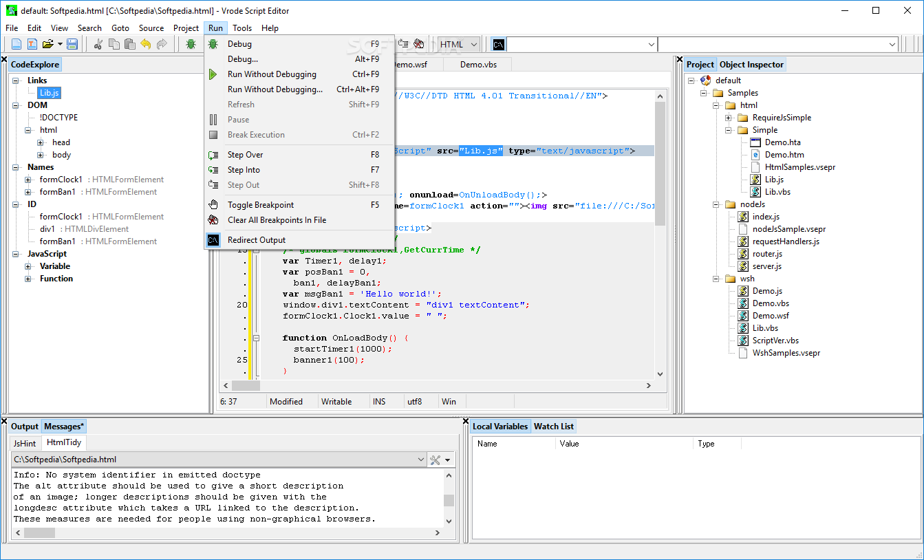The image size is (924, 560).
Task: Click the Clear Breakpoints hand toolbar icon
Action: (x=419, y=44)
